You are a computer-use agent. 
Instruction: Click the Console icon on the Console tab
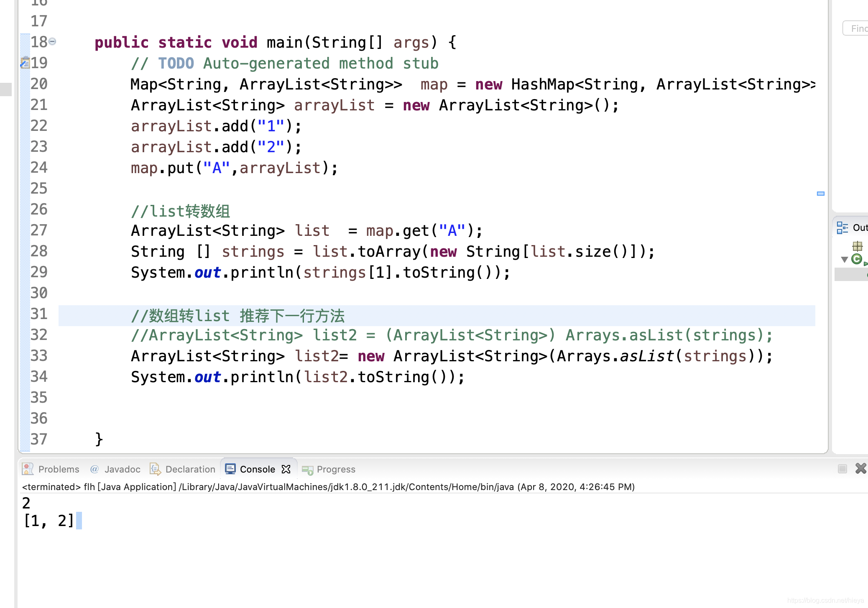click(230, 469)
